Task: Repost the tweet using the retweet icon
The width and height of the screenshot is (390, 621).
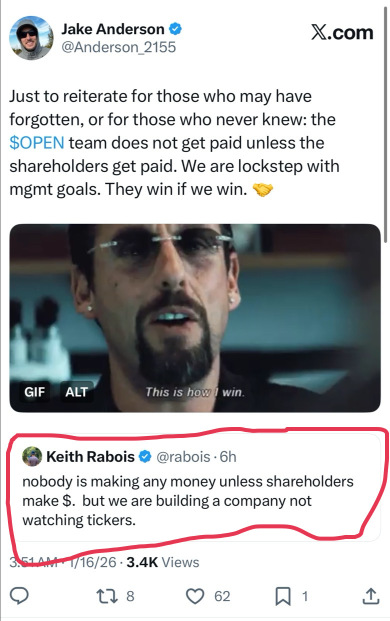Action: [x=107, y=596]
